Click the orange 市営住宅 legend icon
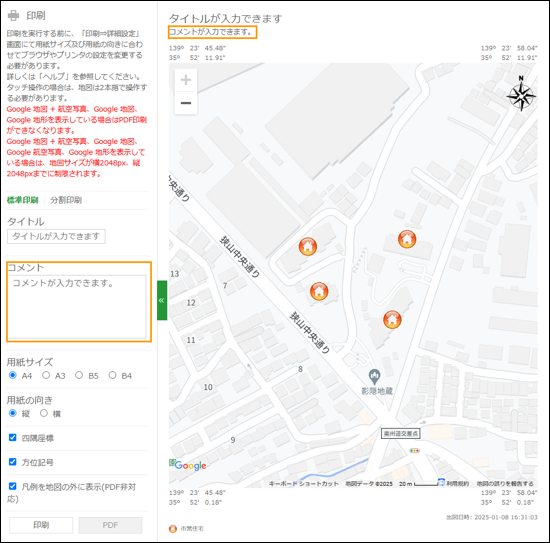This screenshot has width=550, height=543. point(173,529)
